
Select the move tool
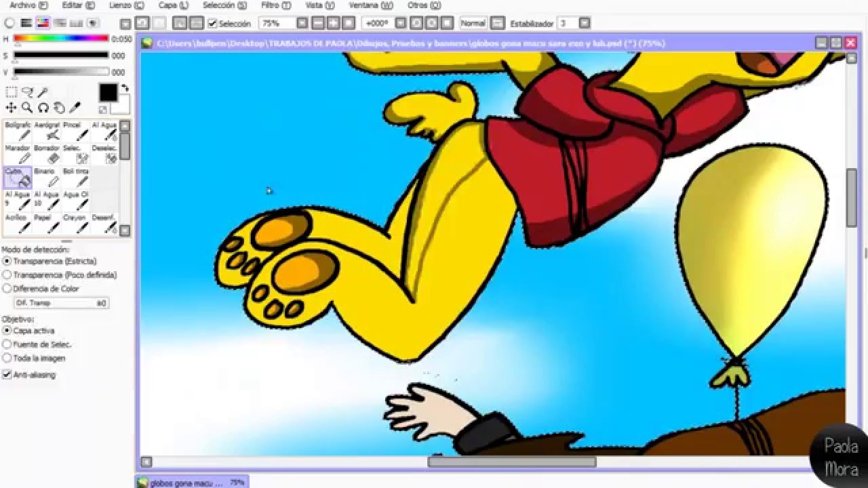tap(12, 108)
